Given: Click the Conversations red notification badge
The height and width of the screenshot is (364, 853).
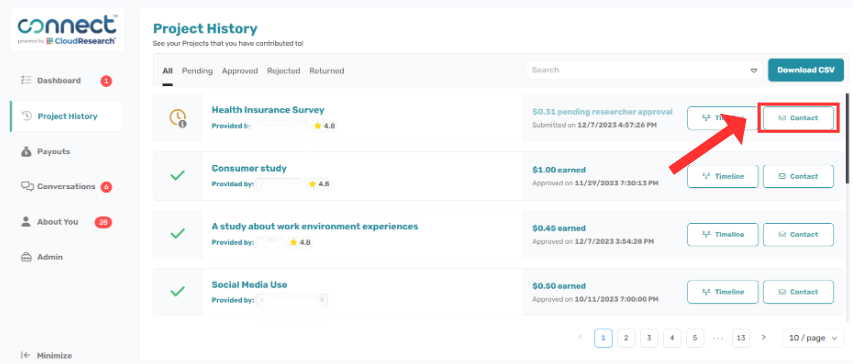Looking at the screenshot, I should (x=106, y=187).
